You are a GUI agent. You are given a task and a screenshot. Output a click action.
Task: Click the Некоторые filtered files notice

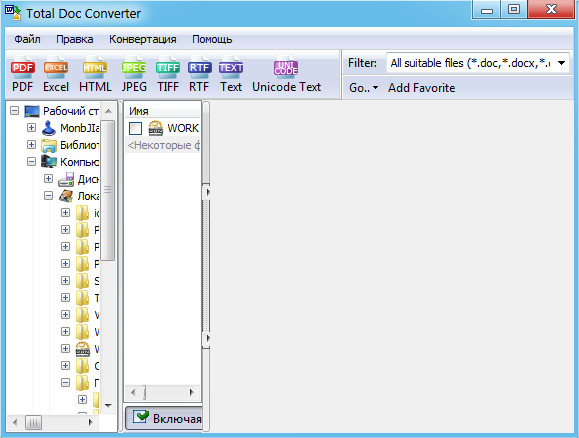click(x=163, y=146)
